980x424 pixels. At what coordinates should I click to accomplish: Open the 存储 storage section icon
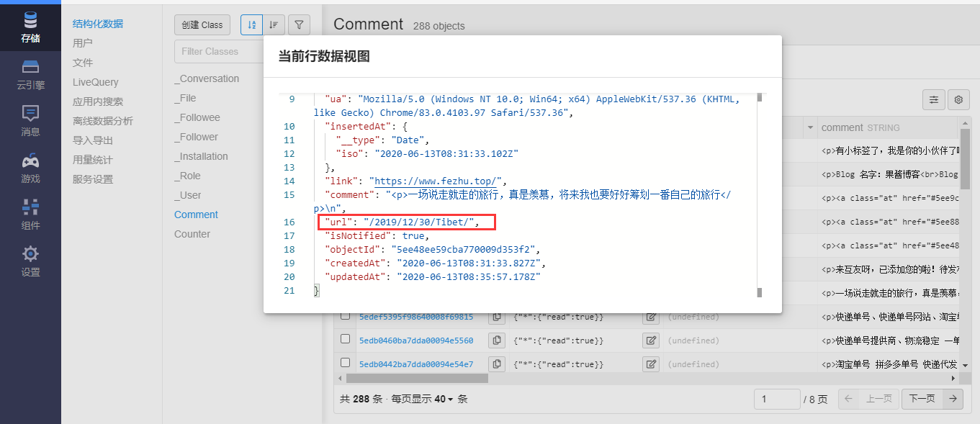[x=30, y=27]
